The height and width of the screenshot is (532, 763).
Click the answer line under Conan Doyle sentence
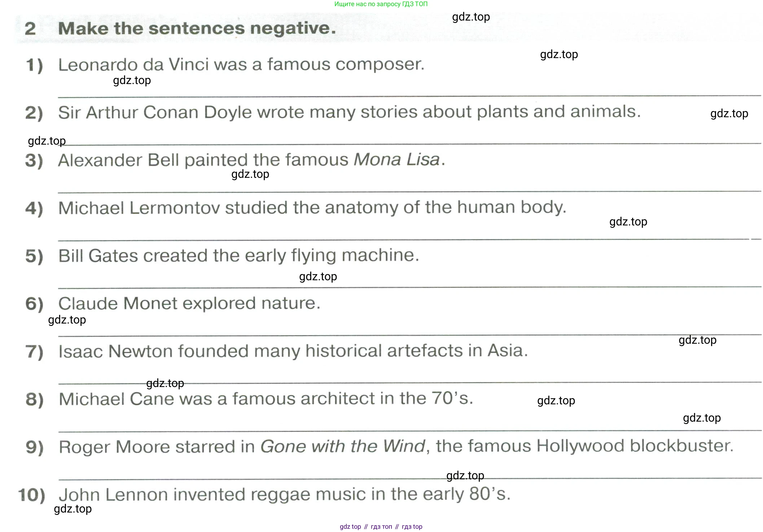409,144
